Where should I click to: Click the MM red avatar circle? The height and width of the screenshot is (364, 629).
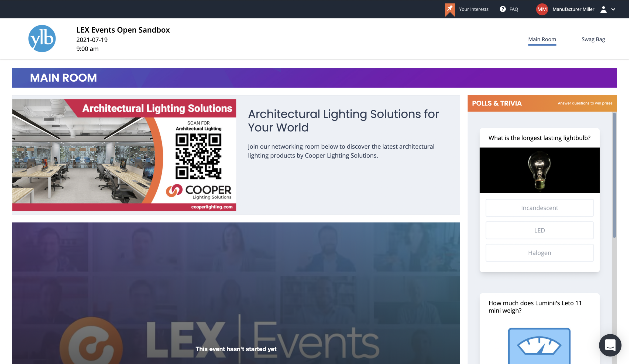click(x=542, y=9)
